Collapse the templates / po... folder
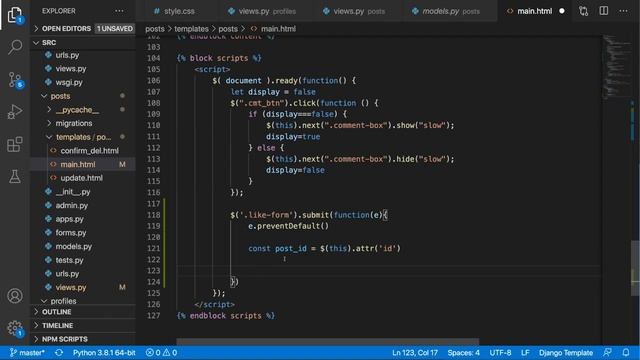640x360 pixels. [83, 137]
